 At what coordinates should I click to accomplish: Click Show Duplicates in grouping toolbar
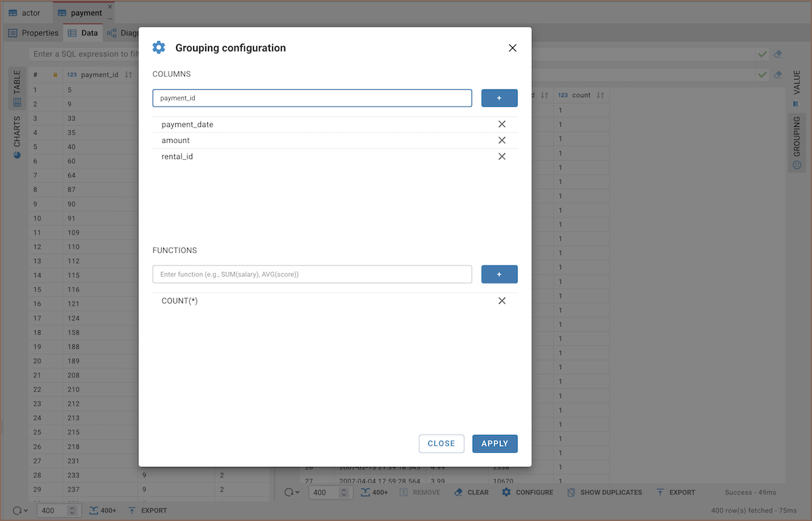coord(604,493)
